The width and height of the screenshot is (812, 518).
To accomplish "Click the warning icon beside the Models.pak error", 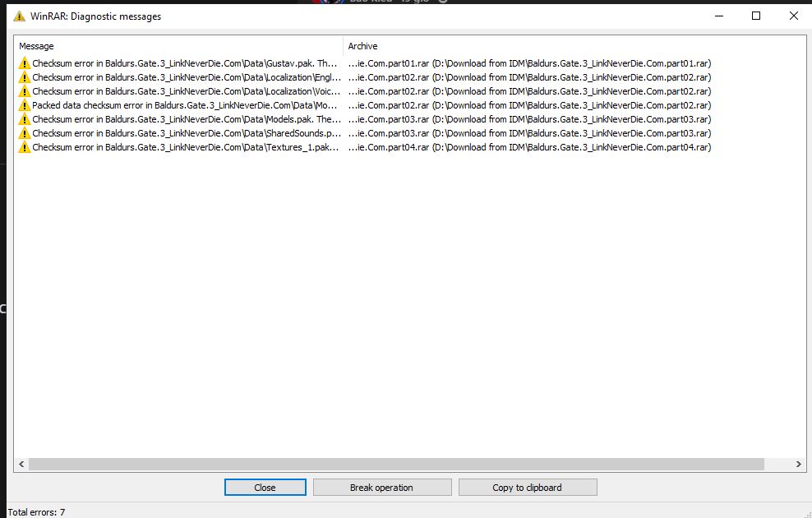I will [24, 118].
